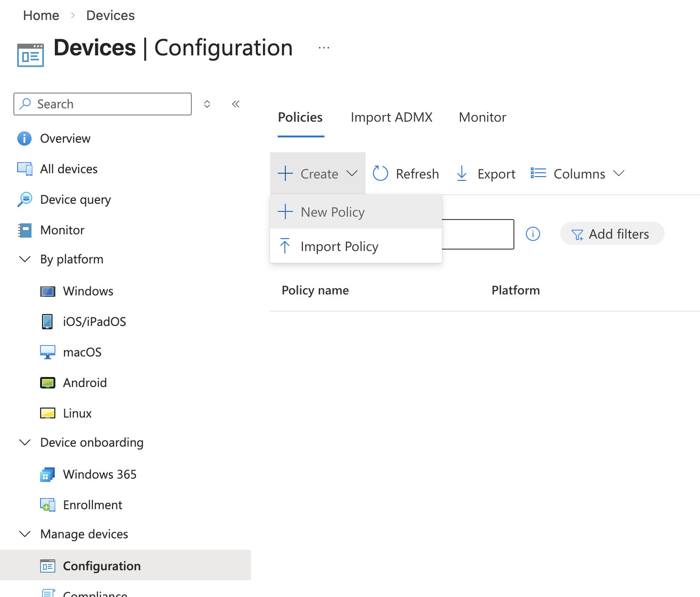Click the macOS monitor icon
The image size is (700, 597).
47,352
